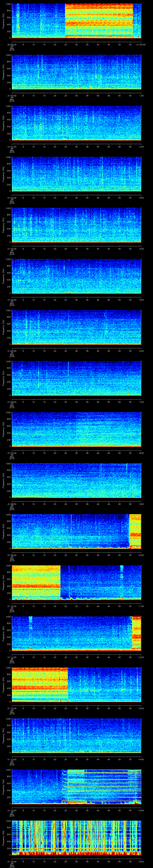Click the 7:00 end time label

coord(141,402)
